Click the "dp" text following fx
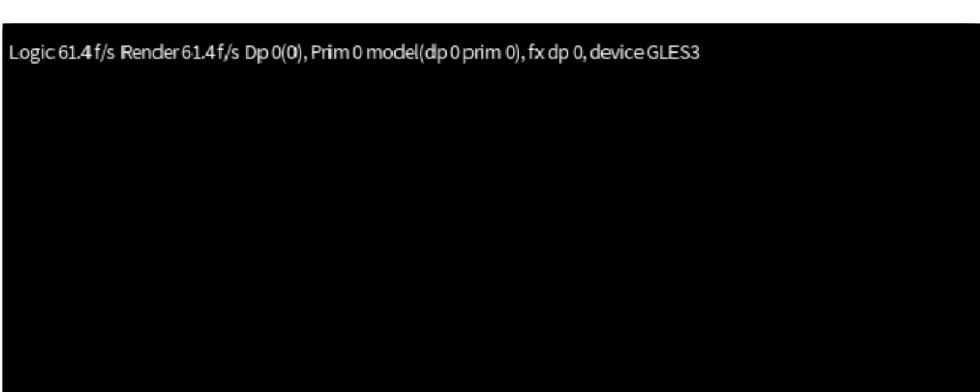Image resolution: width=980 pixels, height=392 pixels. [x=559, y=53]
